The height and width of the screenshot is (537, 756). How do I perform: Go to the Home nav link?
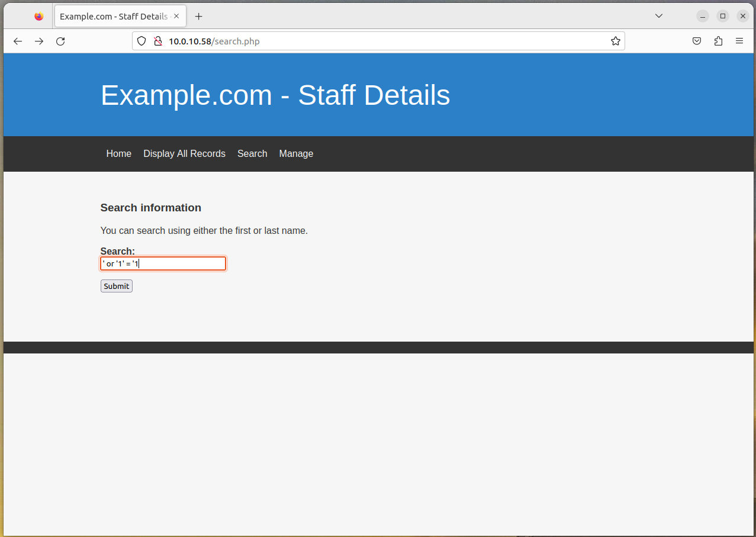pos(119,154)
